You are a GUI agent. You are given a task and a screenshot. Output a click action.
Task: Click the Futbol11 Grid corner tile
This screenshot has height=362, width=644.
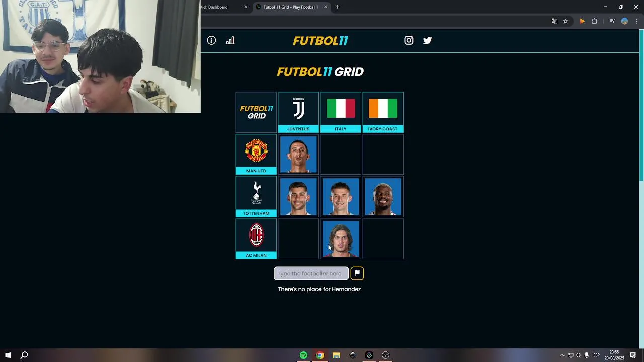[256, 112]
